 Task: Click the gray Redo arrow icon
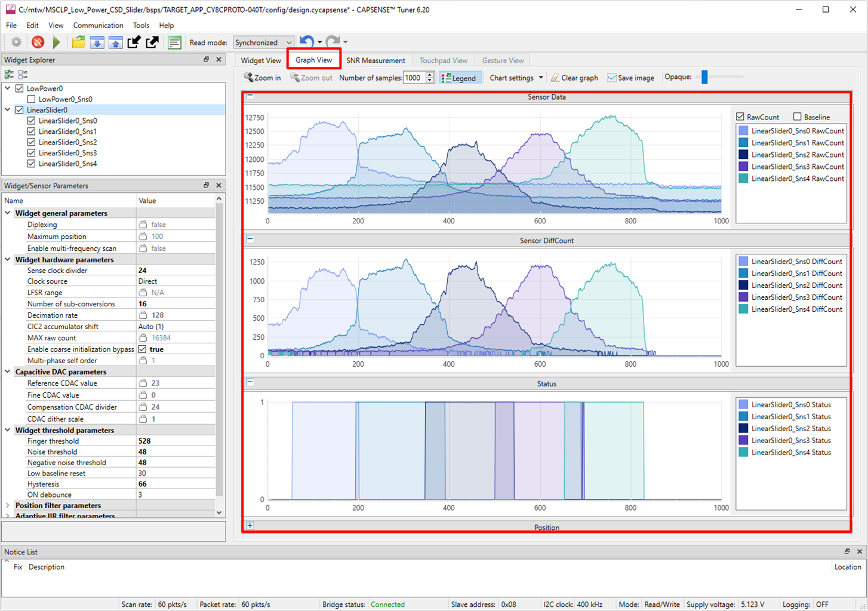333,42
